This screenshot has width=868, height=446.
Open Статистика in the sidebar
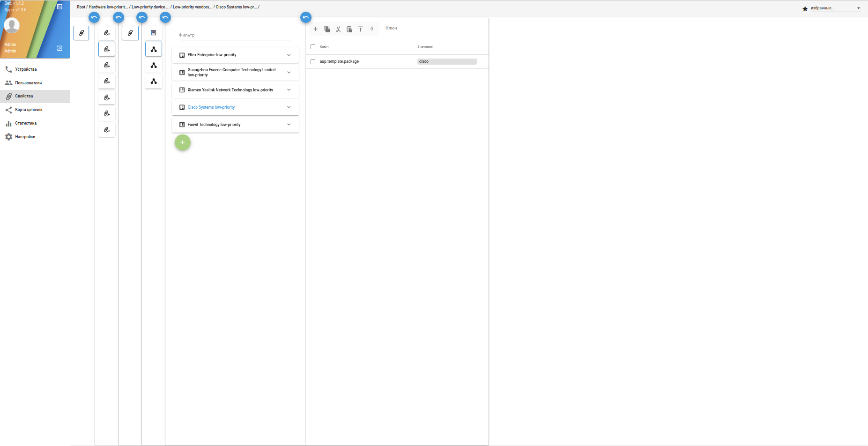point(35,123)
